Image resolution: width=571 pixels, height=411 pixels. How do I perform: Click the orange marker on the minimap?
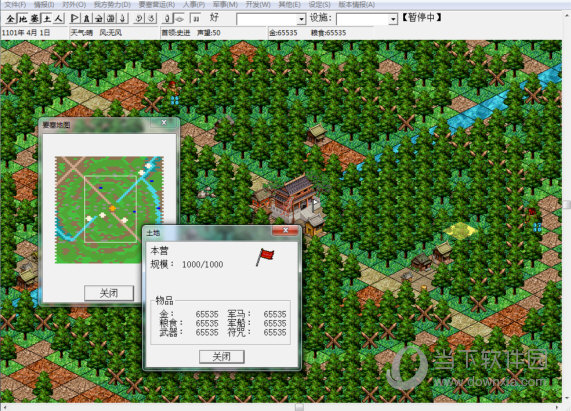point(113,208)
